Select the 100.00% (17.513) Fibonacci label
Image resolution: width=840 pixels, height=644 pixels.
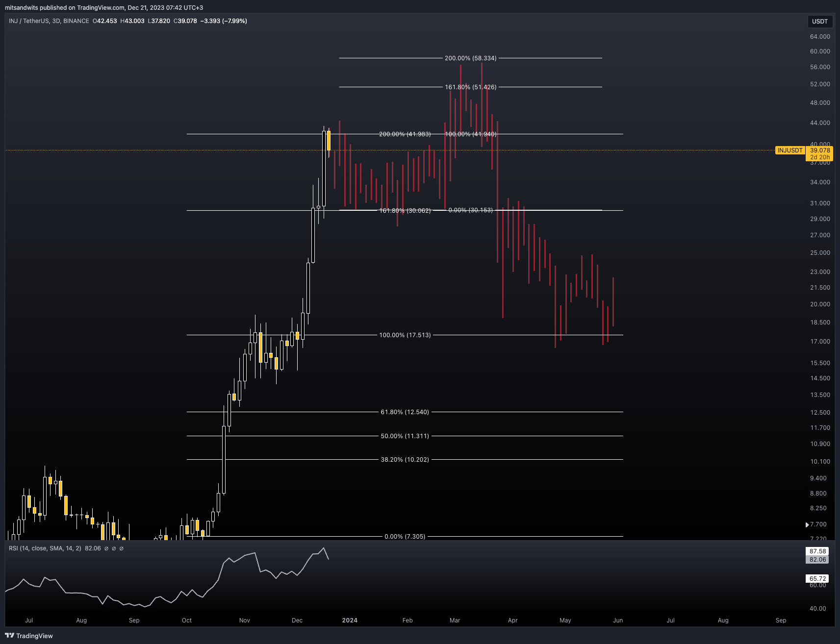click(x=405, y=335)
